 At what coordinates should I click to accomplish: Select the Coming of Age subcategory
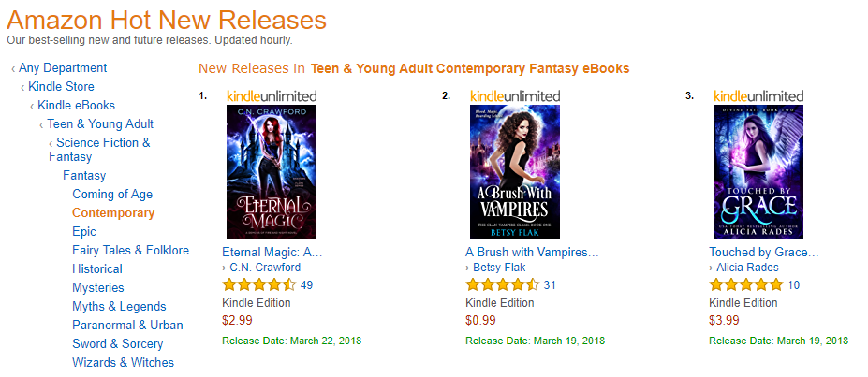click(112, 195)
